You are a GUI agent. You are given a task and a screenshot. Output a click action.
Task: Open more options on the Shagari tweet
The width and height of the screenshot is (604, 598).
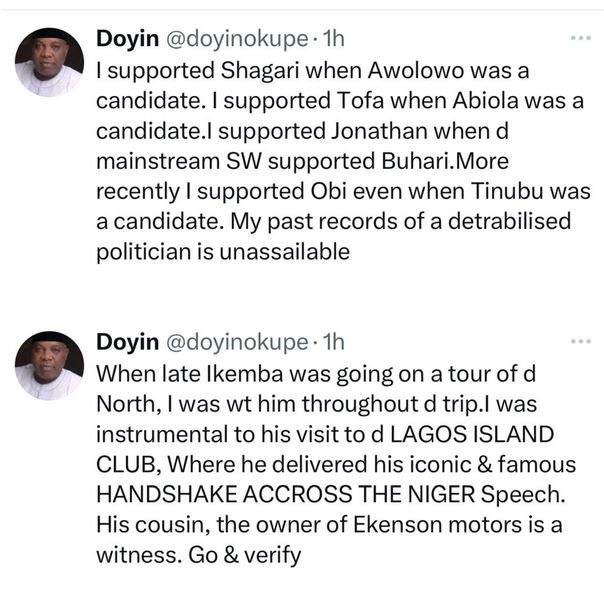tap(580, 38)
